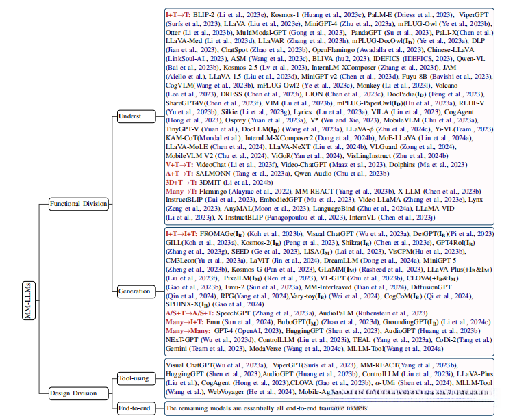Click the 'Qwen-Audio' model name
515x420 pixels.
313,174
